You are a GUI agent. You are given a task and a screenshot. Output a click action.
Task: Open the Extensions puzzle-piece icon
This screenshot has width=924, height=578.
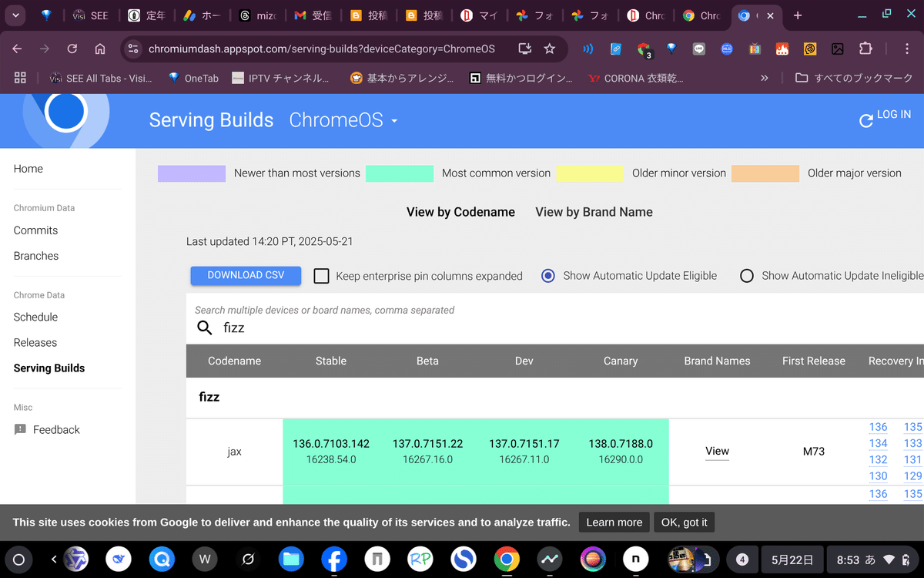(x=865, y=49)
